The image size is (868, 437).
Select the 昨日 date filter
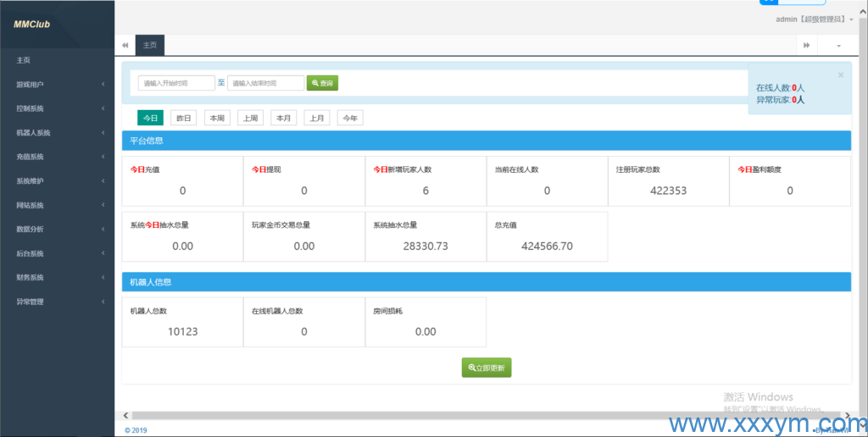coord(183,118)
